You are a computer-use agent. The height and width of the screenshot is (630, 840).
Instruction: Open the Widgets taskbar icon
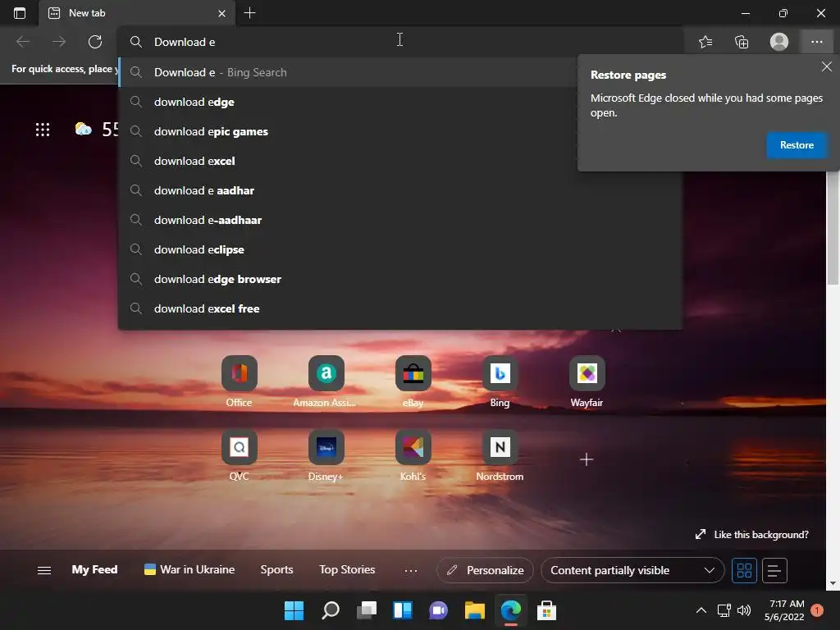(402, 610)
